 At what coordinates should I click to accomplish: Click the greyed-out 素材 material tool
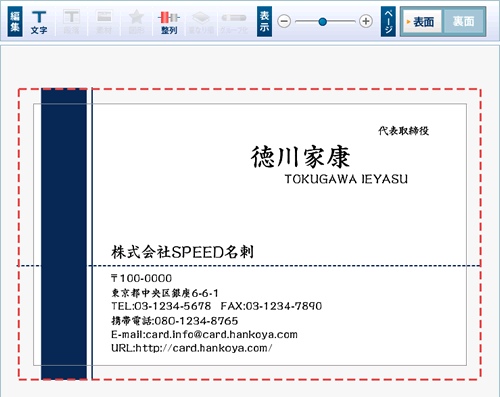[104, 22]
